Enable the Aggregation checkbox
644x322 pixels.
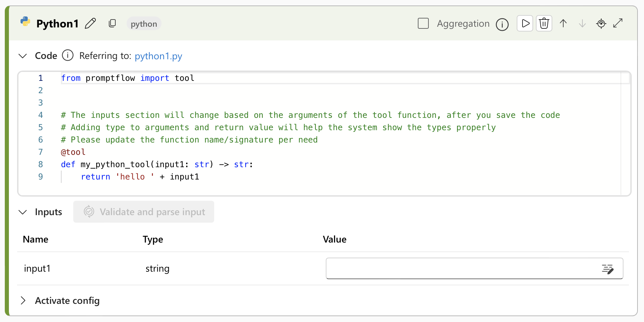(423, 23)
